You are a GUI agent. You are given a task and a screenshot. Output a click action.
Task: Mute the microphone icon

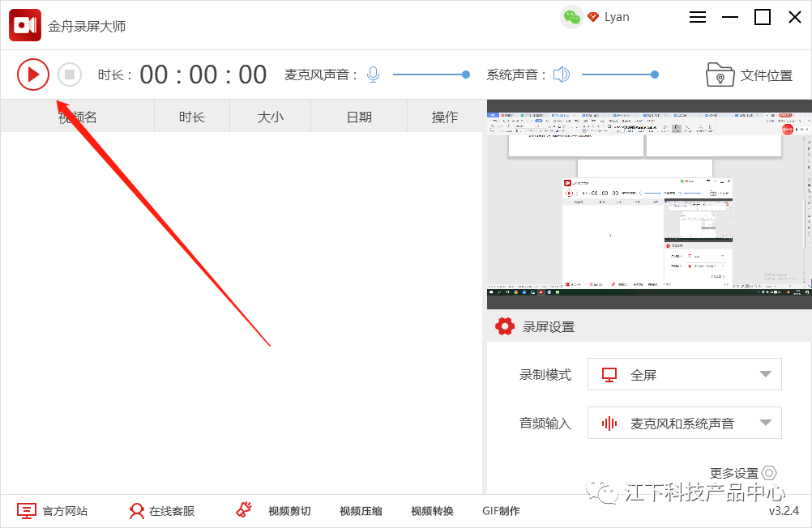[373, 75]
